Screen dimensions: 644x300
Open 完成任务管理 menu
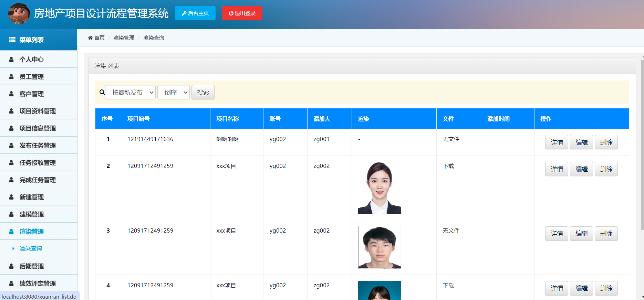[x=39, y=180]
